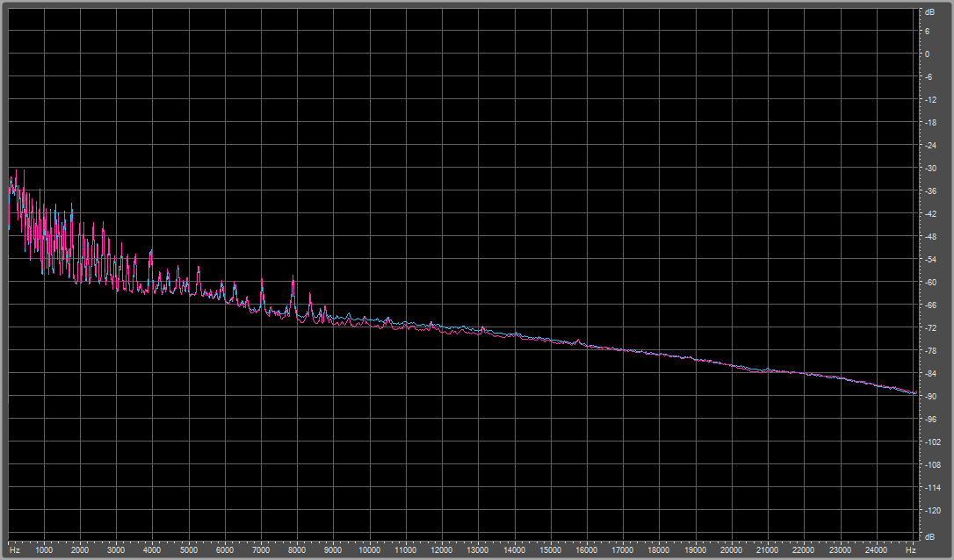Viewport: 954px width, 560px height.
Task: Click the spectrum curve end near 24000 Hz
Action: 916,393
